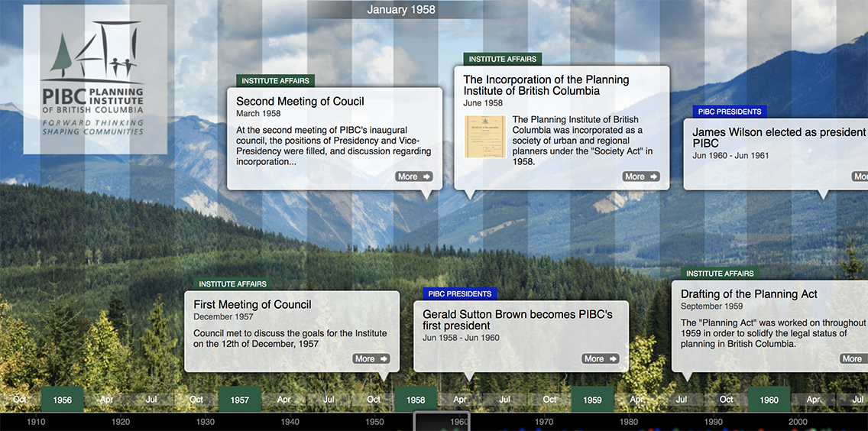This screenshot has width=868, height=431.
Task: Click 1950 on the decade overview bar
Action: (x=374, y=422)
